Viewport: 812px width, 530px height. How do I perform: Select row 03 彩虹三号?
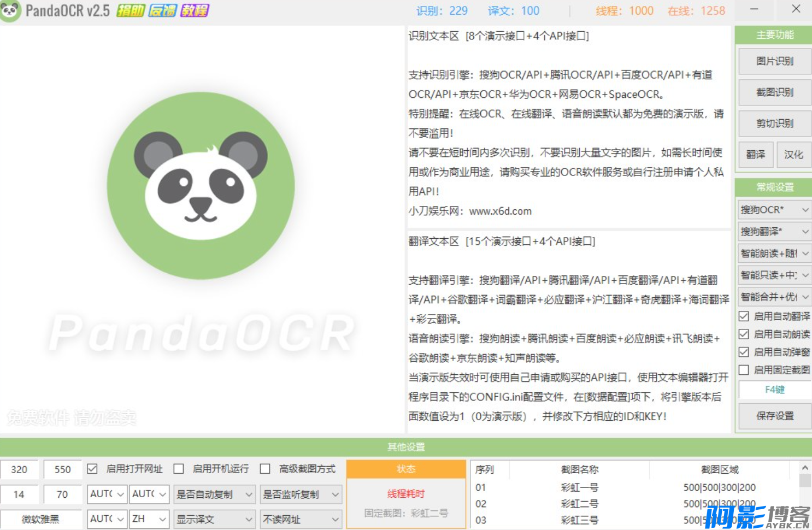631,520
